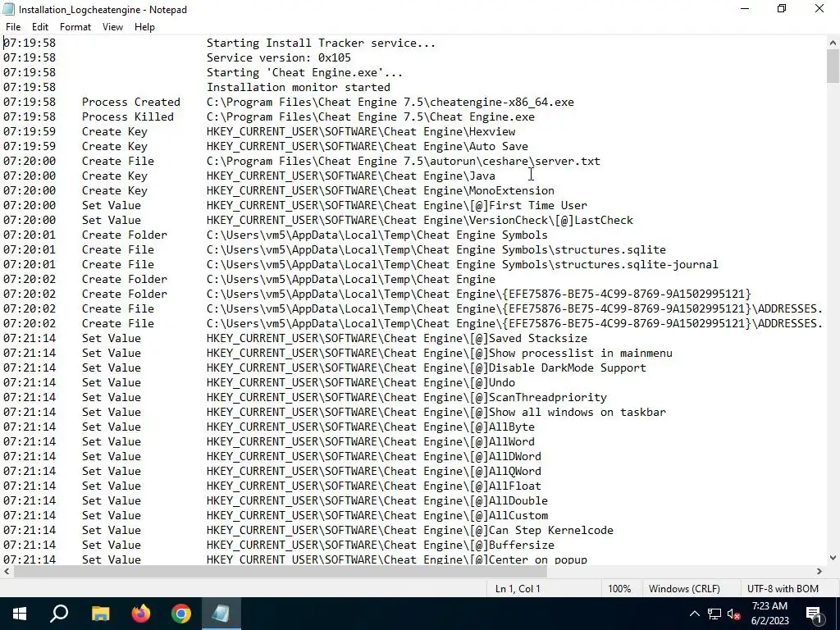Click the Cheat Engine\Java key path
Screen dimensions: 840x630
click(351, 176)
